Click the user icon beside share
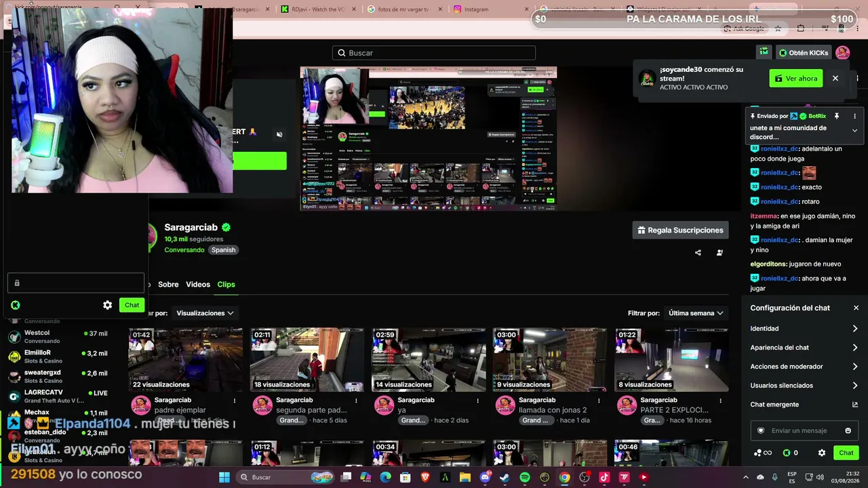 pyautogui.click(x=719, y=253)
